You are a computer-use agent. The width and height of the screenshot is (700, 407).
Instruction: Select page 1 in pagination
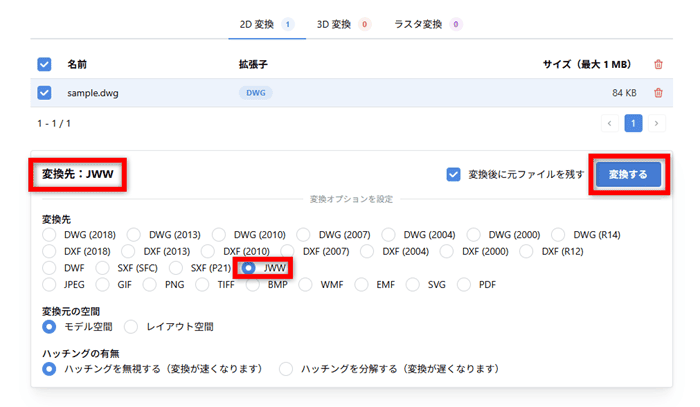[633, 123]
